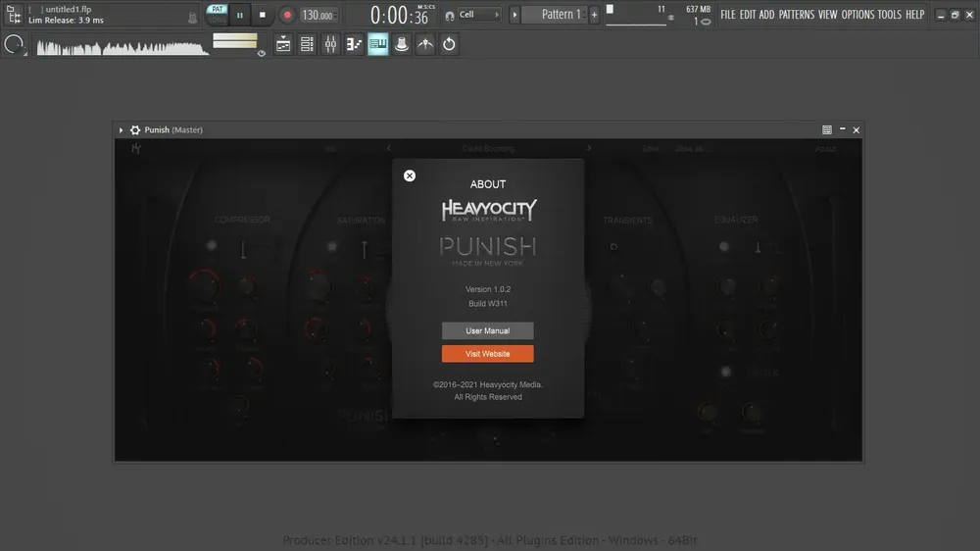Toggle the SATURATION power button
This screenshot has height=551, width=980.
332,246
